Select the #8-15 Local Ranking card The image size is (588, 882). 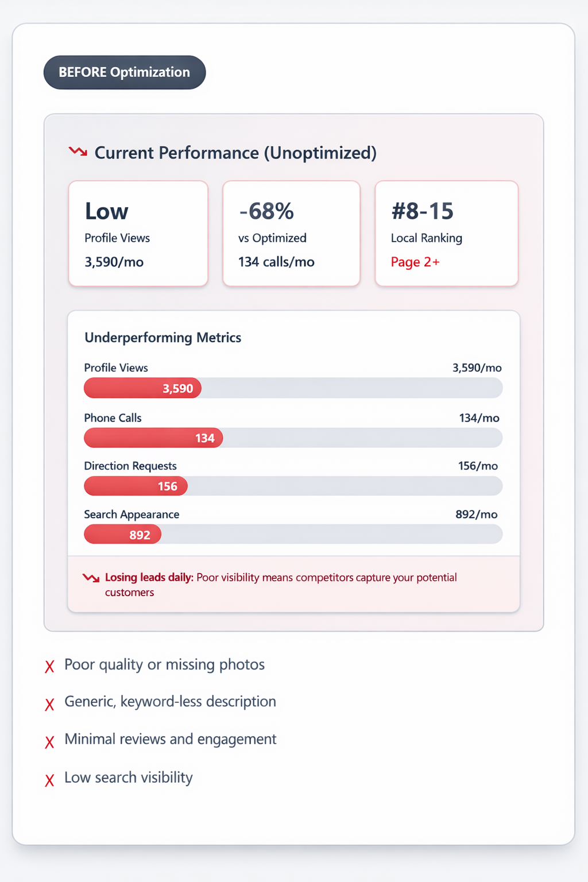[x=446, y=233]
